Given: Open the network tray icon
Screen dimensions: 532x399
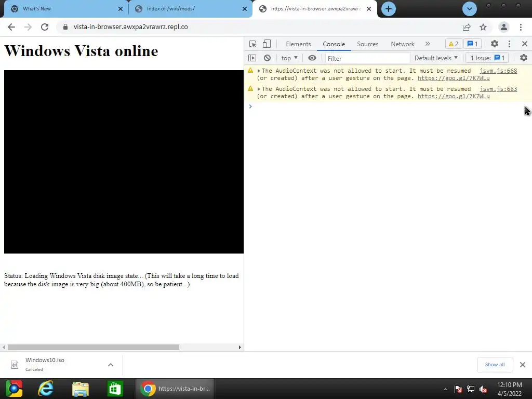Looking at the screenshot, I should [471, 389].
